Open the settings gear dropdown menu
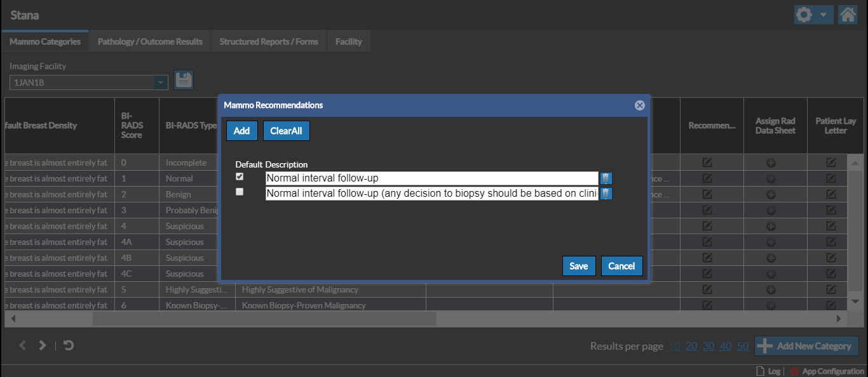The width and height of the screenshot is (868, 377). [813, 15]
